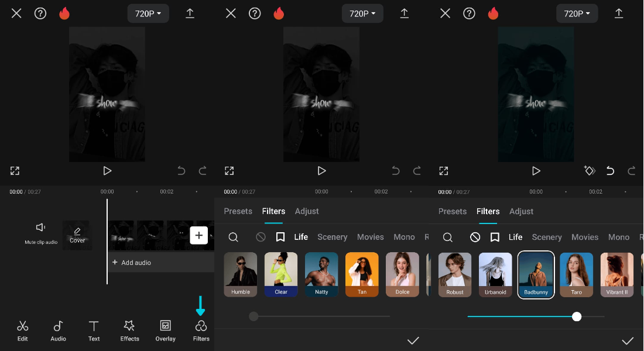This screenshot has height=351, width=644.
Task: Enter fullscreen preview in middle panel
Action: point(229,171)
